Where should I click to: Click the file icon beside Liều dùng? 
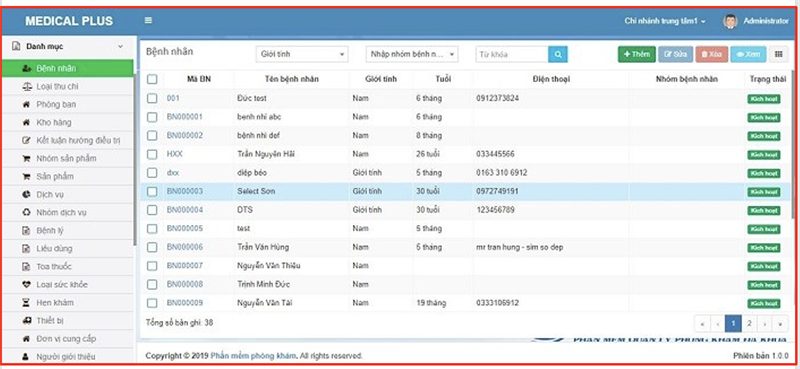tap(27, 249)
